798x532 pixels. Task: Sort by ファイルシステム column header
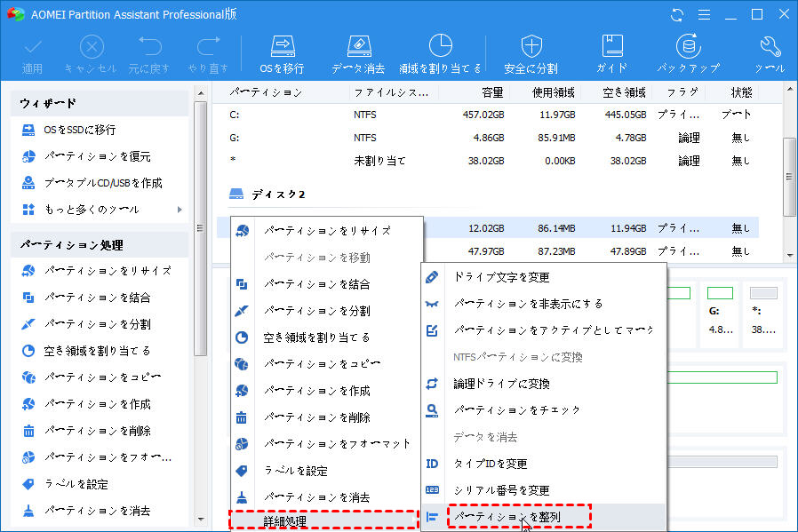(x=391, y=92)
